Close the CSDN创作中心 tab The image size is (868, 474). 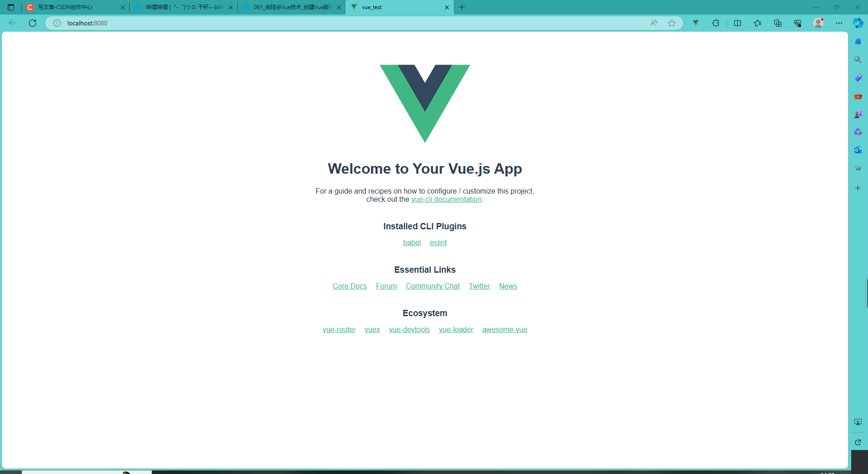pos(123,7)
